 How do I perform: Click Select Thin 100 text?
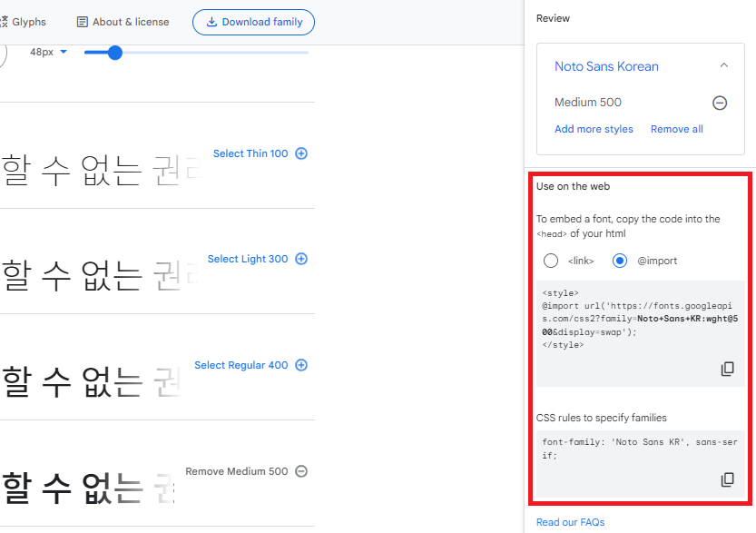coord(250,153)
